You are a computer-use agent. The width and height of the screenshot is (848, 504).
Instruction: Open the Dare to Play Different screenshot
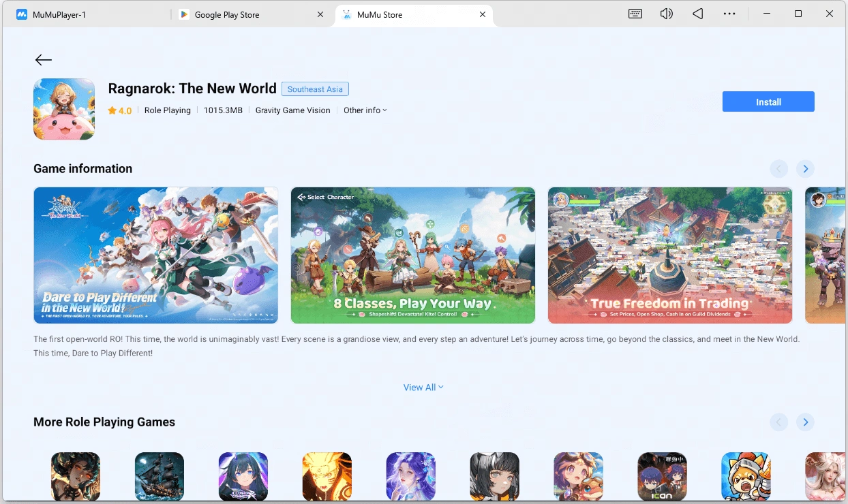(x=156, y=255)
